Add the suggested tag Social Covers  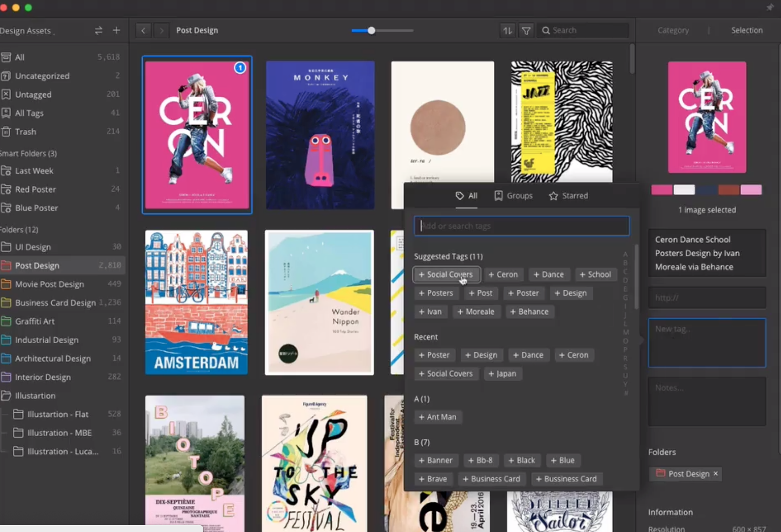pyautogui.click(x=446, y=274)
